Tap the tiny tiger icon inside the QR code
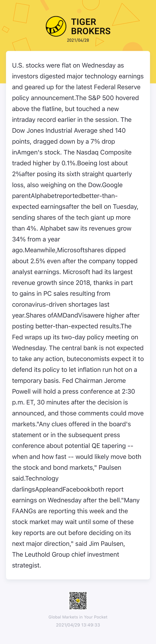Image resolution: width=156 pixels, height=644 pixels. pyautogui.click(x=78, y=601)
